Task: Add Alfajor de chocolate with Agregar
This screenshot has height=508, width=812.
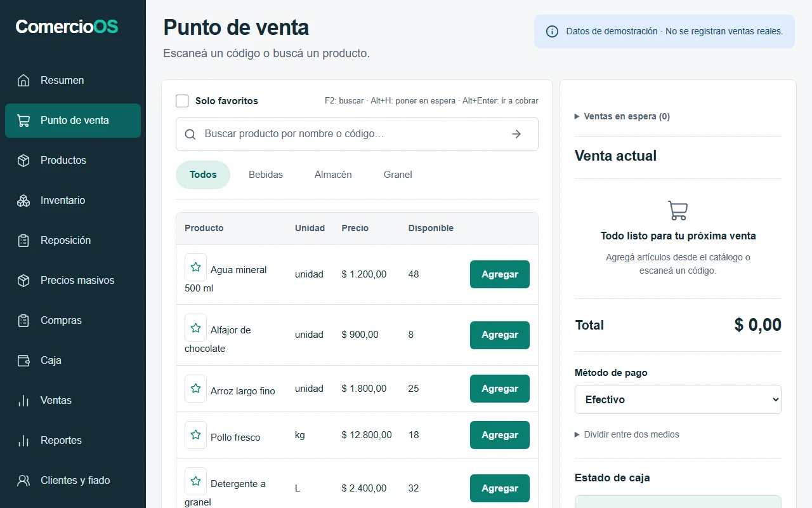Action: tap(500, 335)
